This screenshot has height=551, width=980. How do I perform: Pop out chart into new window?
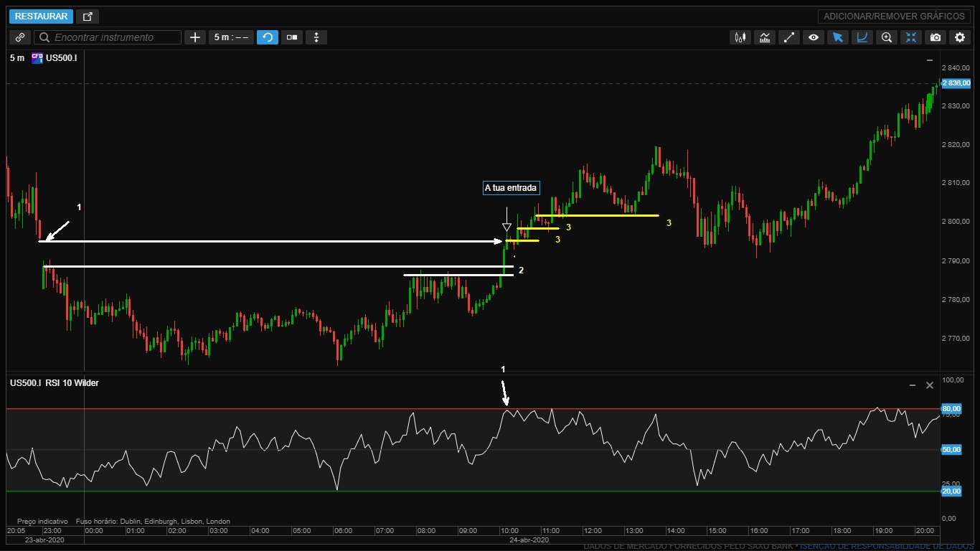click(x=88, y=17)
